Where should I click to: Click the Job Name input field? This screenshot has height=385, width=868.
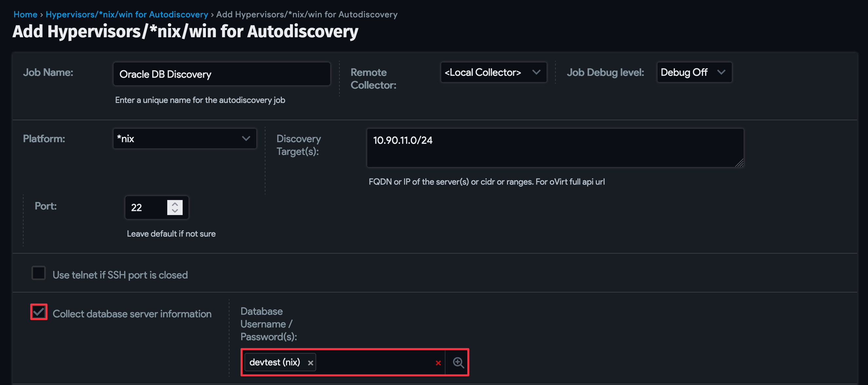221,74
